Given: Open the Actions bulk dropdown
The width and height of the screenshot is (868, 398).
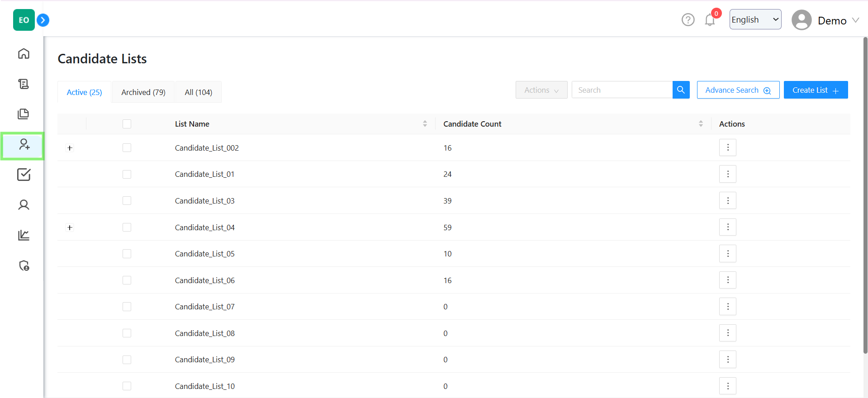Looking at the screenshot, I should click(541, 90).
